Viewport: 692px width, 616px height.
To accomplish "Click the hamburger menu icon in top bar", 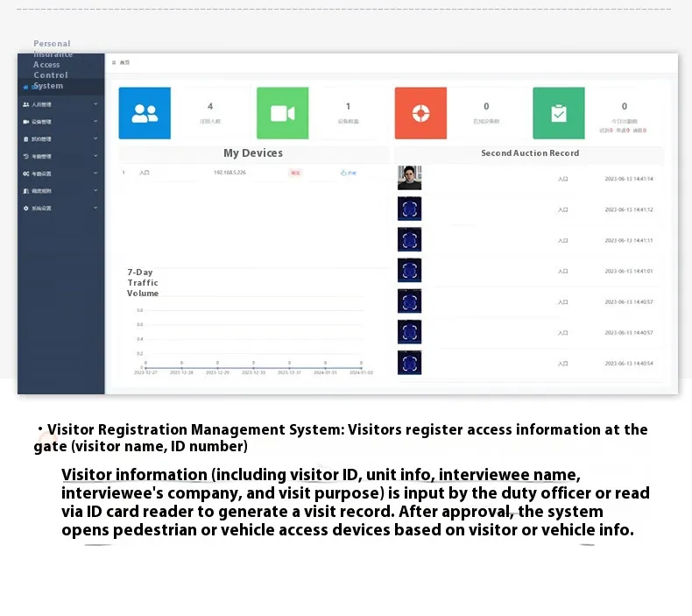I will coord(113,63).
